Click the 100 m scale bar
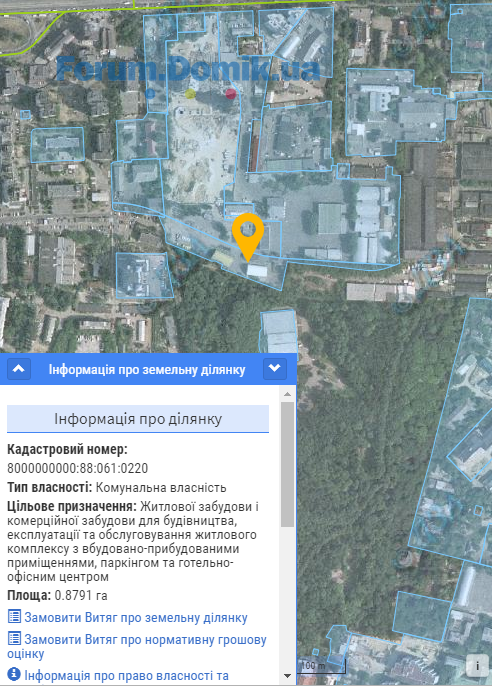The width and height of the screenshot is (492, 686). [x=323, y=667]
